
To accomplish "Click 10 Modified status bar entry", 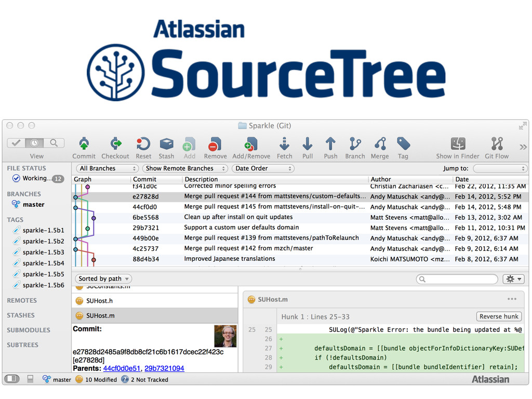I will [x=96, y=379].
